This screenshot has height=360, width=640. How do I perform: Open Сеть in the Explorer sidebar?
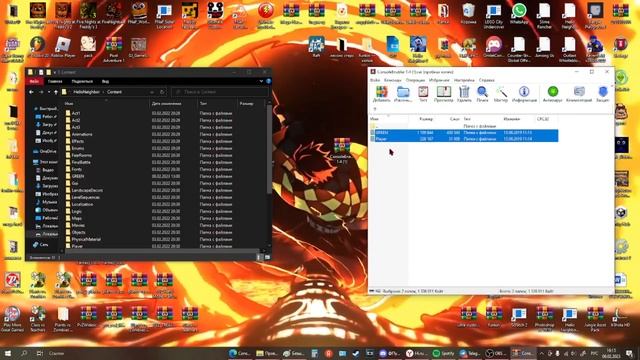(41, 244)
